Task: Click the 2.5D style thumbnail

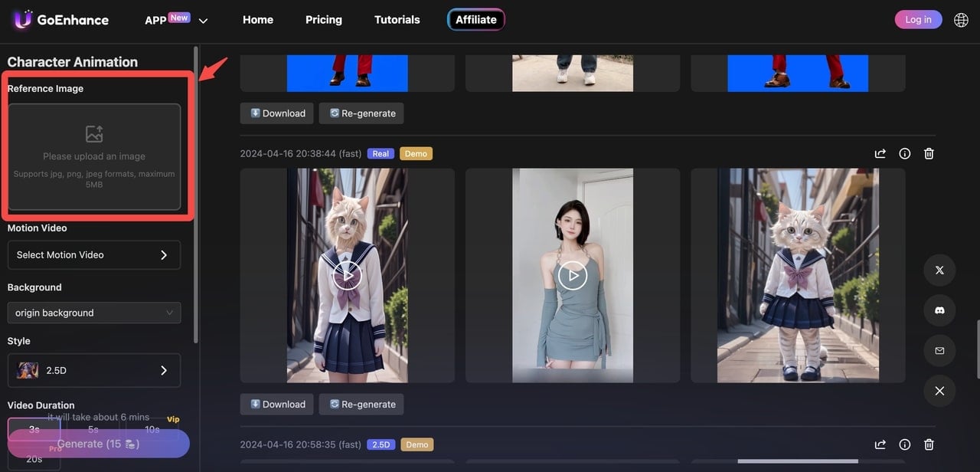Action: tap(28, 370)
